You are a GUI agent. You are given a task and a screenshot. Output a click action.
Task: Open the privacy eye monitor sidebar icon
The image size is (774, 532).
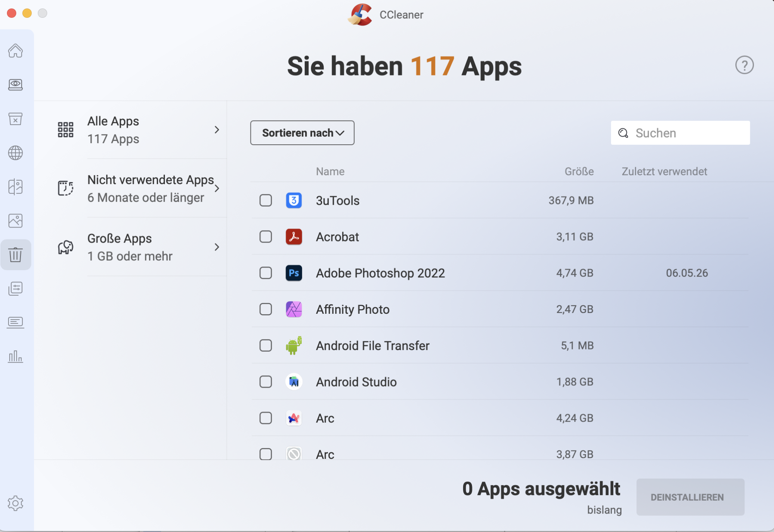(x=15, y=85)
